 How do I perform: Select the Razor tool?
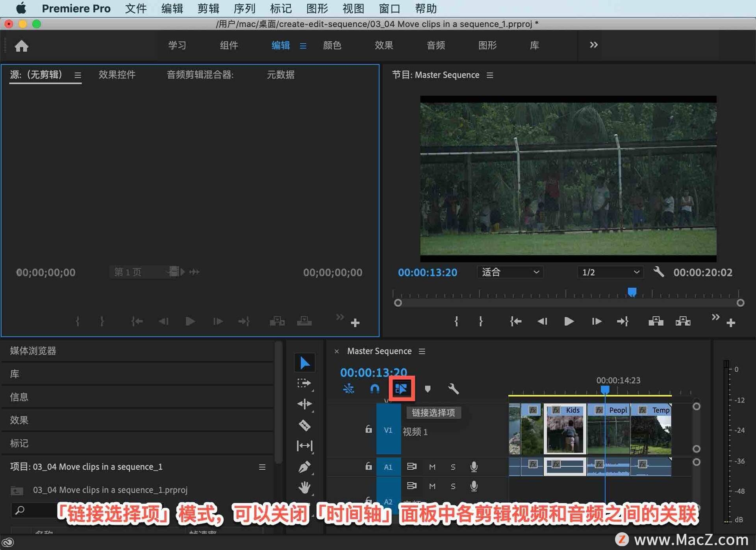click(304, 426)
